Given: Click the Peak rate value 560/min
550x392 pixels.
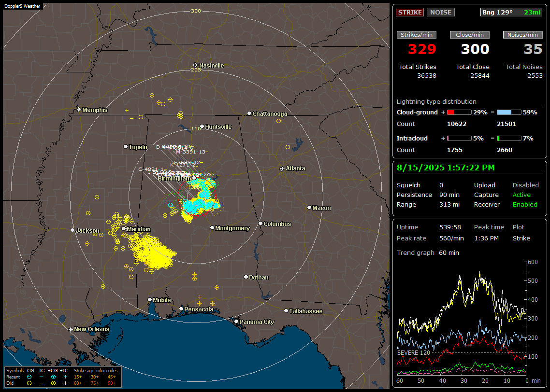Looking at the screenshot, I should click(x=451, y=238).
